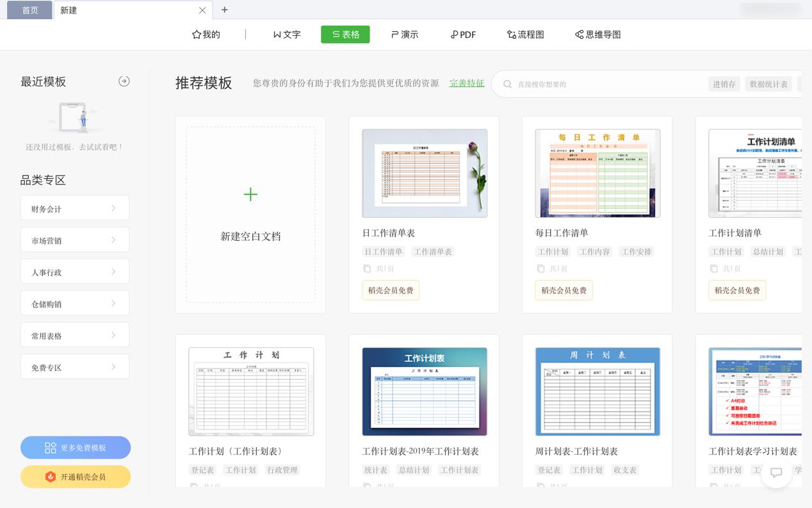Image resolution: width=812 pixels, height=508 pixels.
Task: Click 更多免费模板 button
Action: (x=76, y=448)
